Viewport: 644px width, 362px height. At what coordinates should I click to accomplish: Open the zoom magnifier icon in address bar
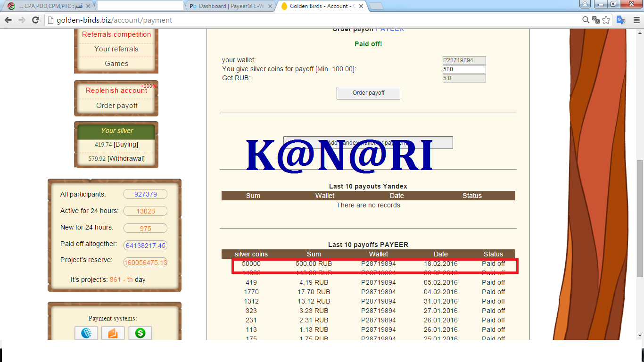[x=586, y=20]
